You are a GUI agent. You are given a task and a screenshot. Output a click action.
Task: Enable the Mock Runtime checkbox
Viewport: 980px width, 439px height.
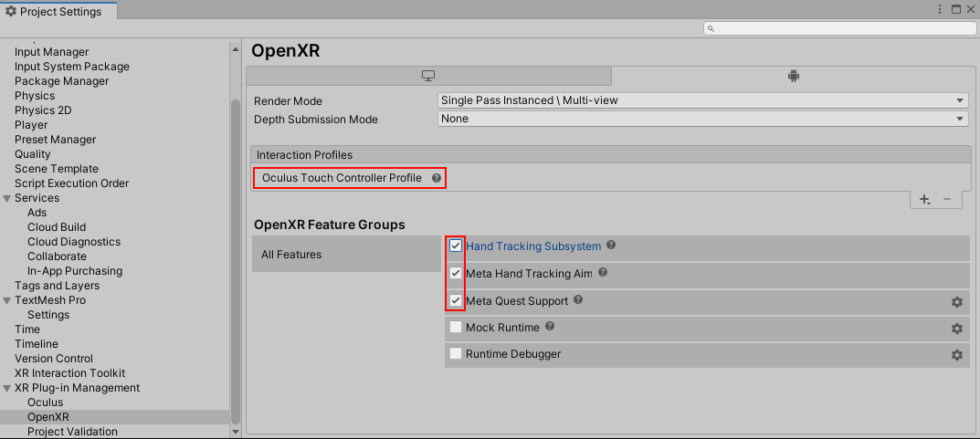coord(456,327)
